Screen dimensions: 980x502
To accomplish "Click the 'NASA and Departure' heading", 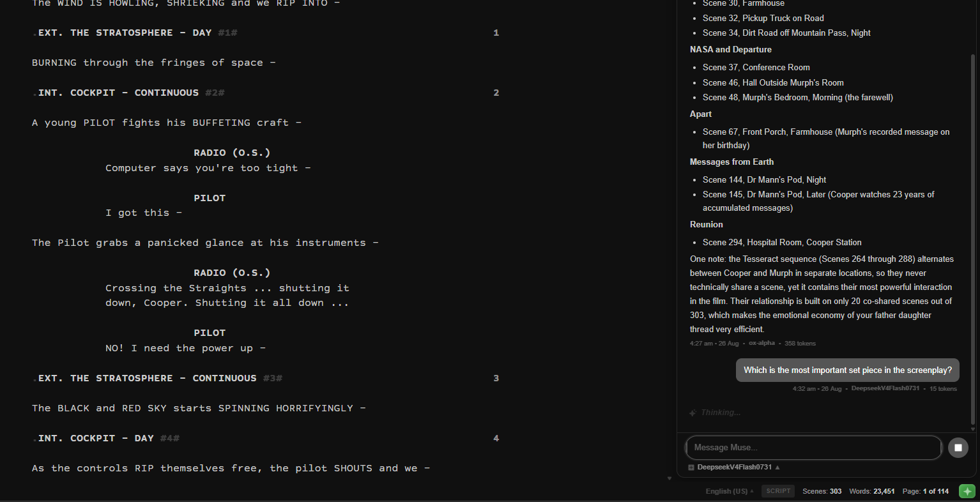I will 731,49.
